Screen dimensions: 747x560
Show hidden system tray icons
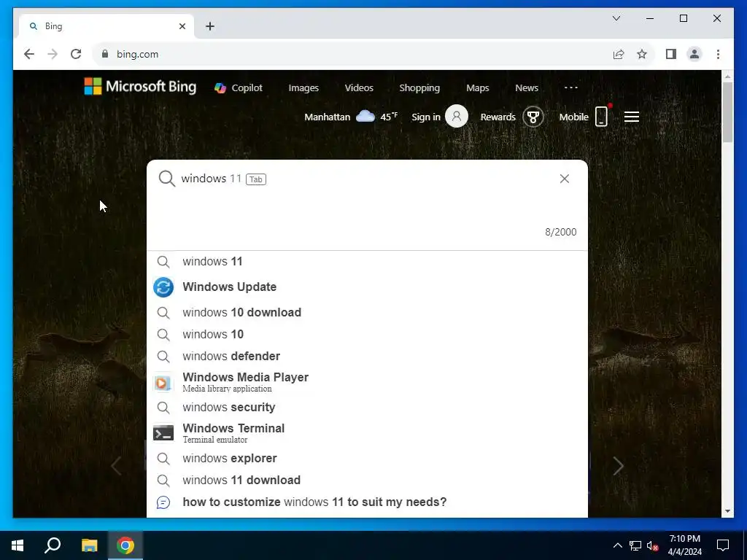tap(617, 545)
